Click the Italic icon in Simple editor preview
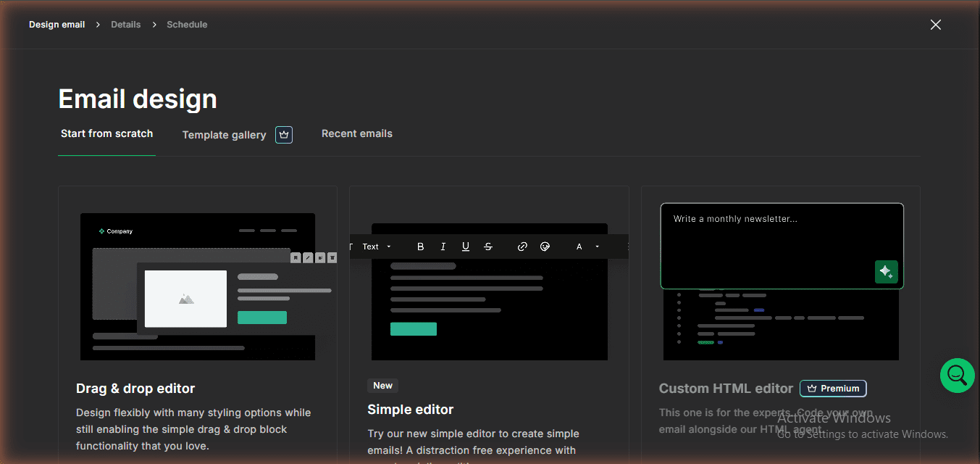 (x=443, y=246)
